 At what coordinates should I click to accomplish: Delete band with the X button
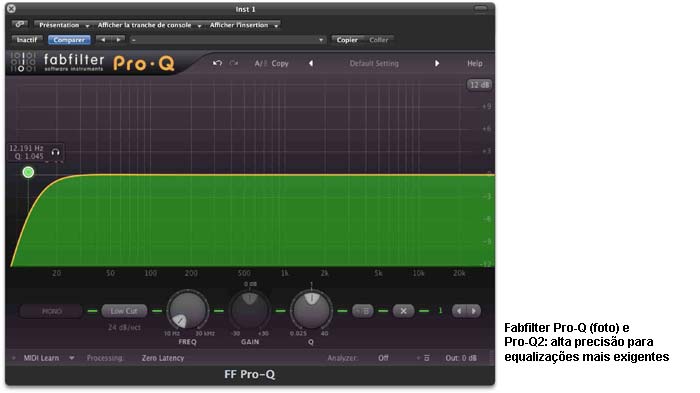(x=403, y=311)
